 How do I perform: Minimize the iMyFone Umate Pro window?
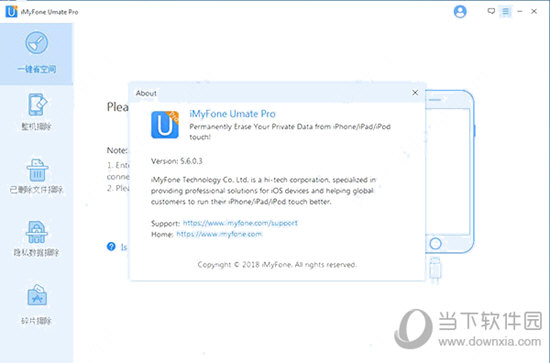520,12
